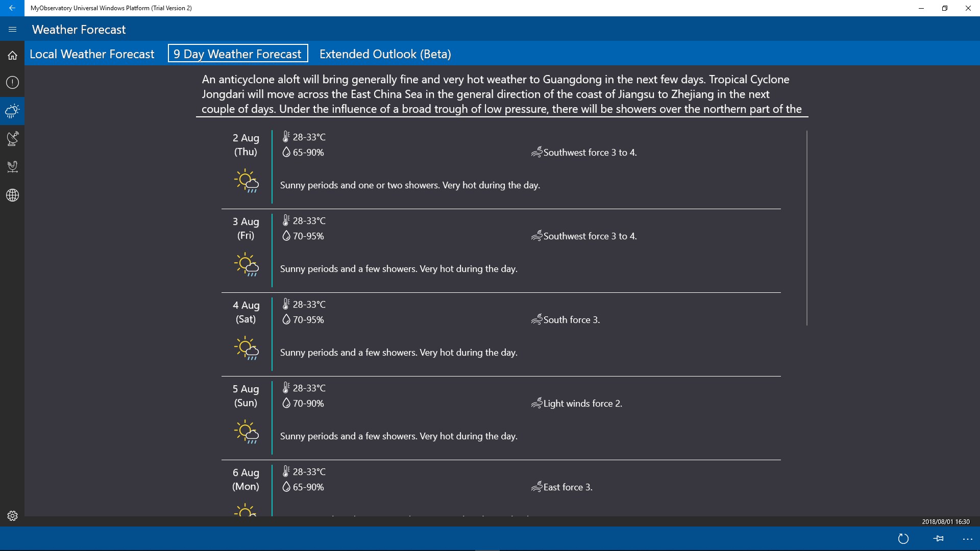Select the 9 Day Weather Forecast tab
Screen dimensions: 980x551
pyautogui.click(x=237, y=53)
